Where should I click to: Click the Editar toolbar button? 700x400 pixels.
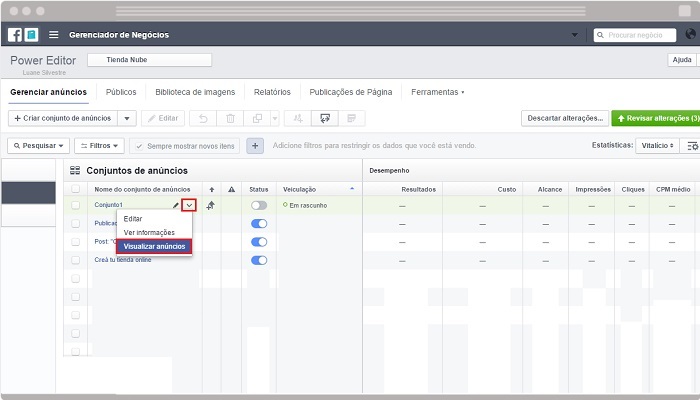point(163,118)
